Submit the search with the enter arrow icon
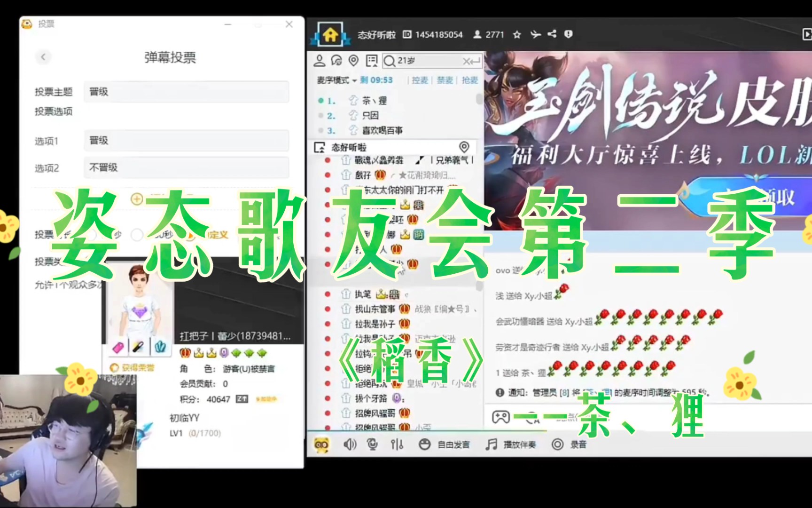The width and height of the screenshot is (812, 508). pyautogui.click(x=476, y=61)
